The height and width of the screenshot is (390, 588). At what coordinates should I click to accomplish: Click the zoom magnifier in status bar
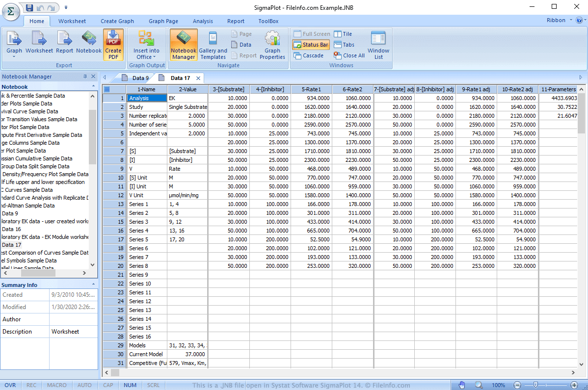[478, 385]
